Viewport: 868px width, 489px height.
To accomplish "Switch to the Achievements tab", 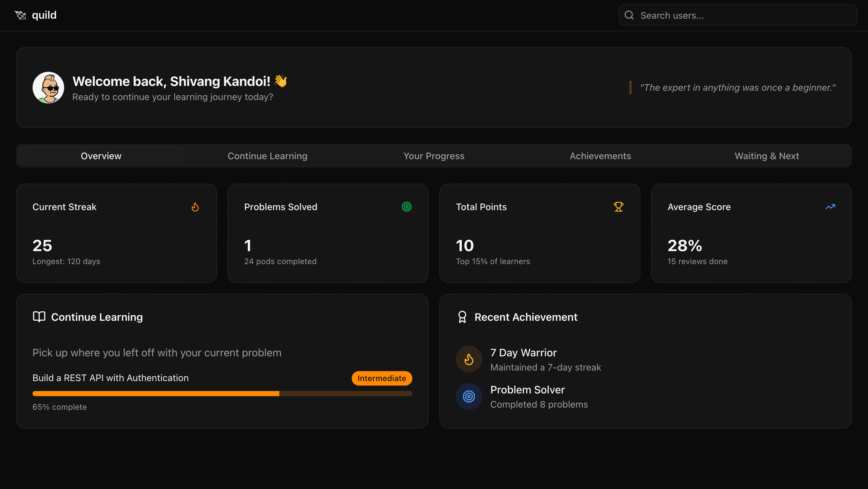I will coord(600,156).
